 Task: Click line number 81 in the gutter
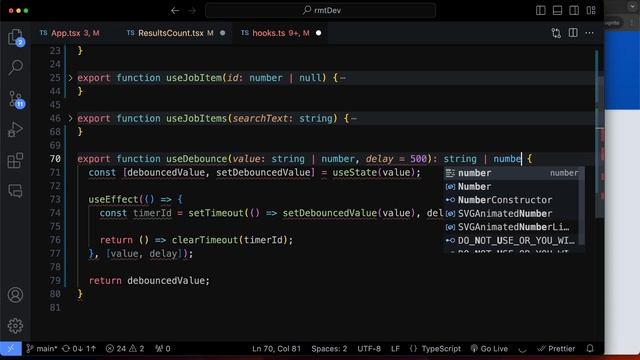55,307
